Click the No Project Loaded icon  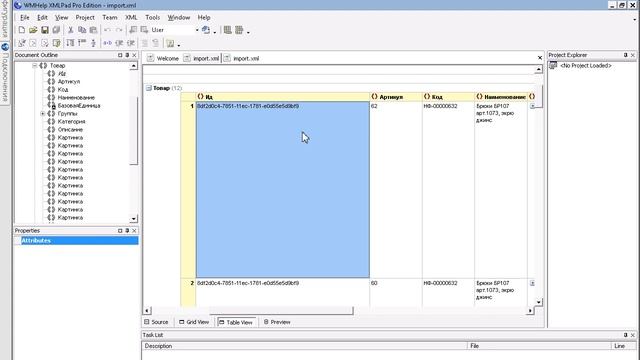pyautogui.click(x=553, y=65)
